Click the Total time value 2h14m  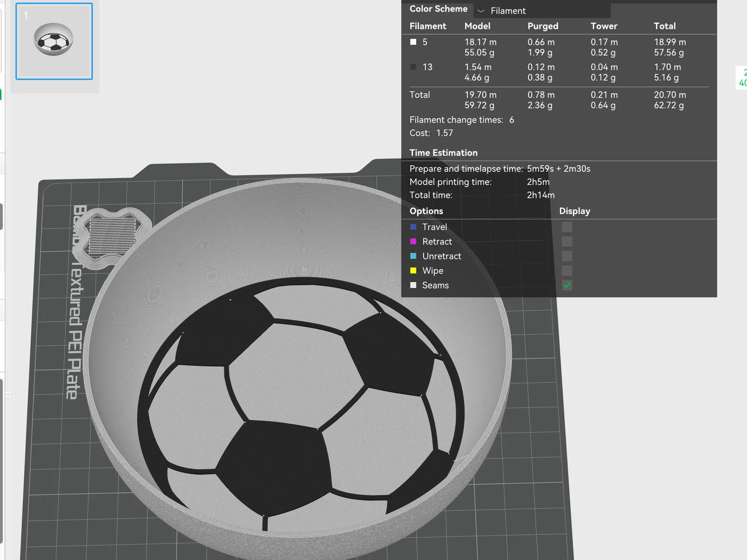[x=541, y=195]
